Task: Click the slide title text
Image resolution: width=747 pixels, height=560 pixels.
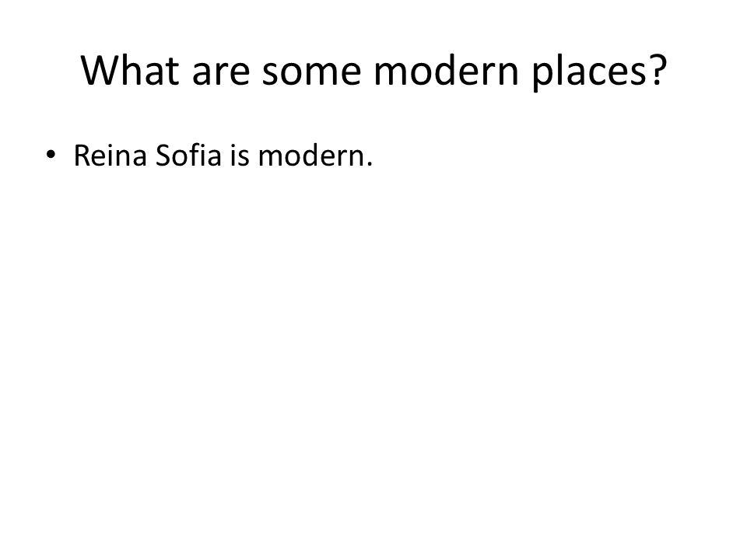Action: point(374,72)
